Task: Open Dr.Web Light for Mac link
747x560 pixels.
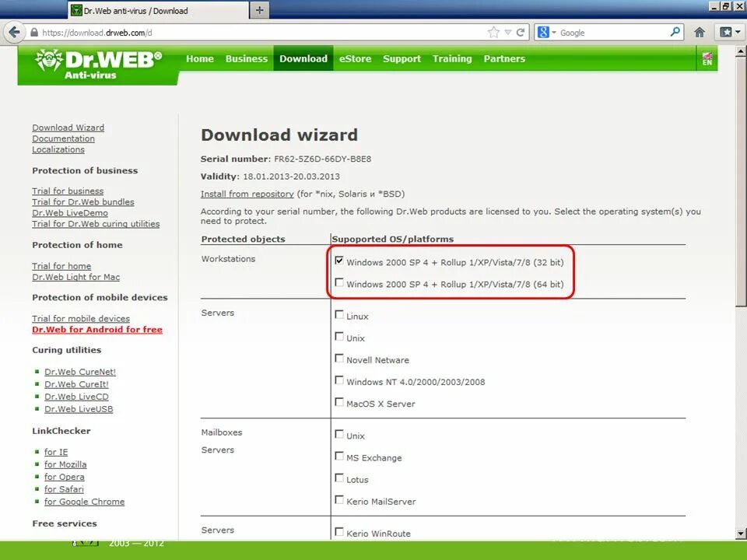Action: point(75,277)
